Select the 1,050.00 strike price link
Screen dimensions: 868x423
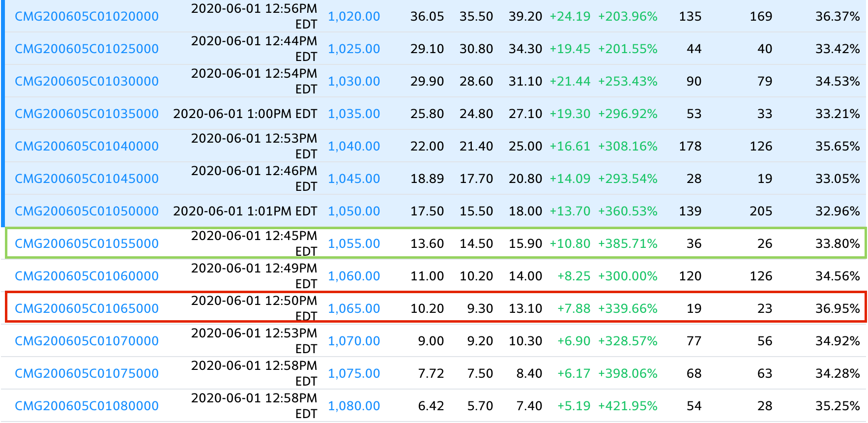click(354, 211)
